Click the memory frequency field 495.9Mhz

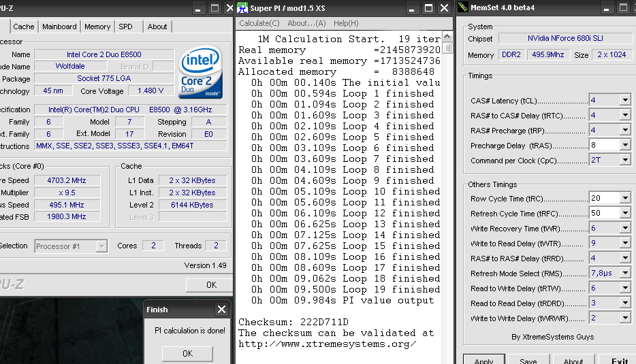[548, 54]
